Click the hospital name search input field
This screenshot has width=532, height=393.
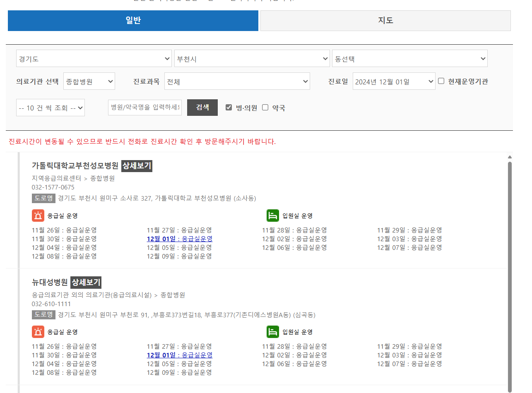(144, 107)
